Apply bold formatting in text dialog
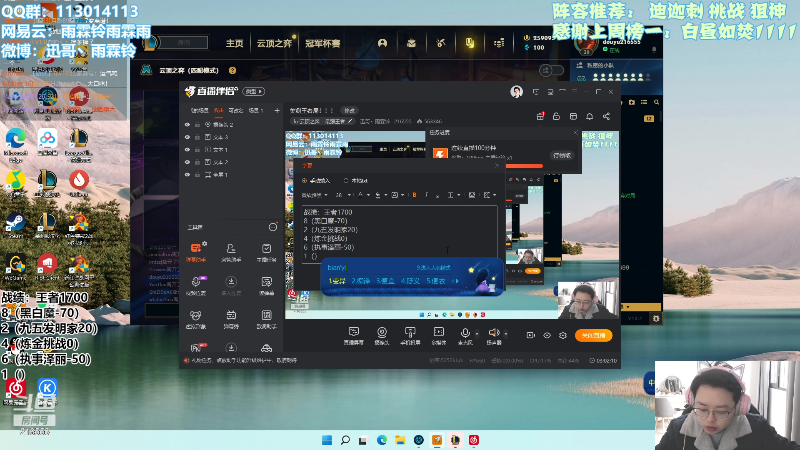Screen dimensions: 800x450 point(414,195)
